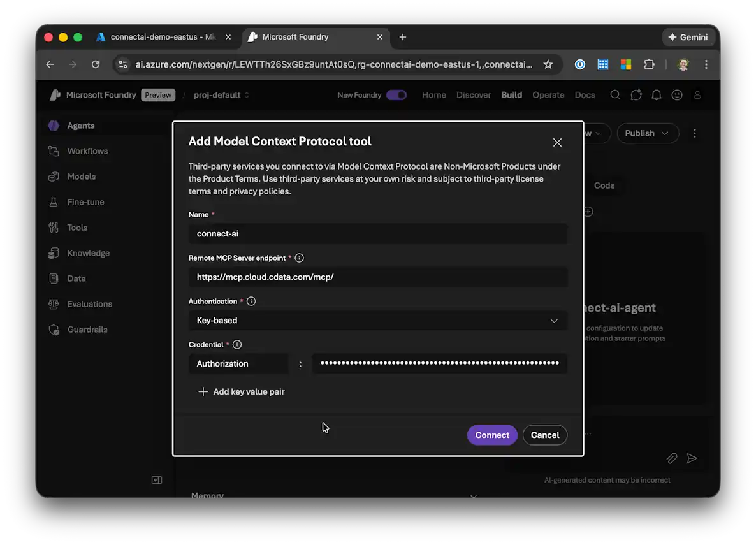Collapse the left sidebar panel icon
Image resolution: width=756 pixels, height=545 pixels.
[157, 480]
